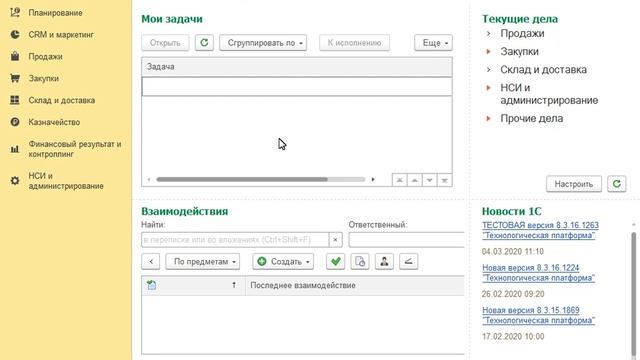Click the CRM и маркетинг pie icon

point(15,35)
